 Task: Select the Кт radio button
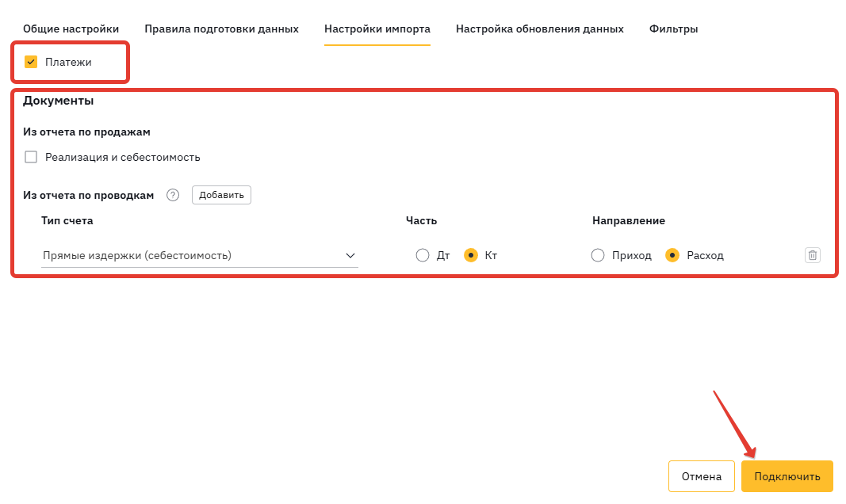[x=471, y=255]
